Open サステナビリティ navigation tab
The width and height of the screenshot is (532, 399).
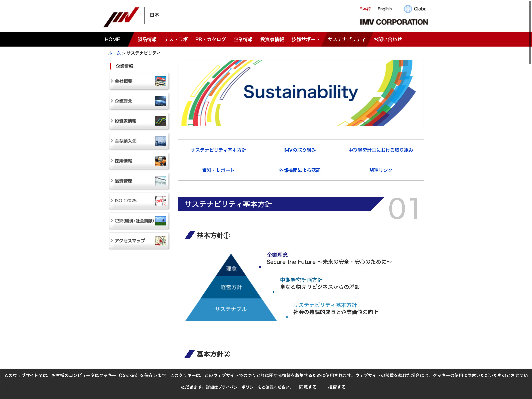(346, 39)
